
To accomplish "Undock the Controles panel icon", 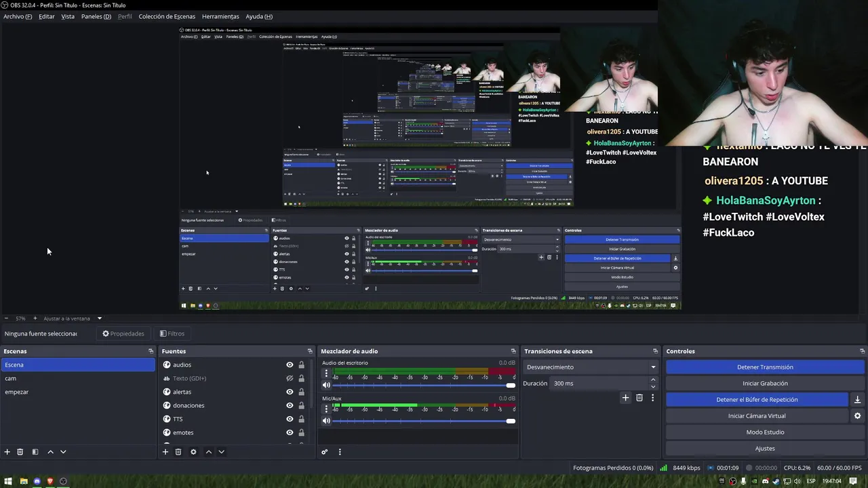I will pyautogui.click(x=862, y=351).
